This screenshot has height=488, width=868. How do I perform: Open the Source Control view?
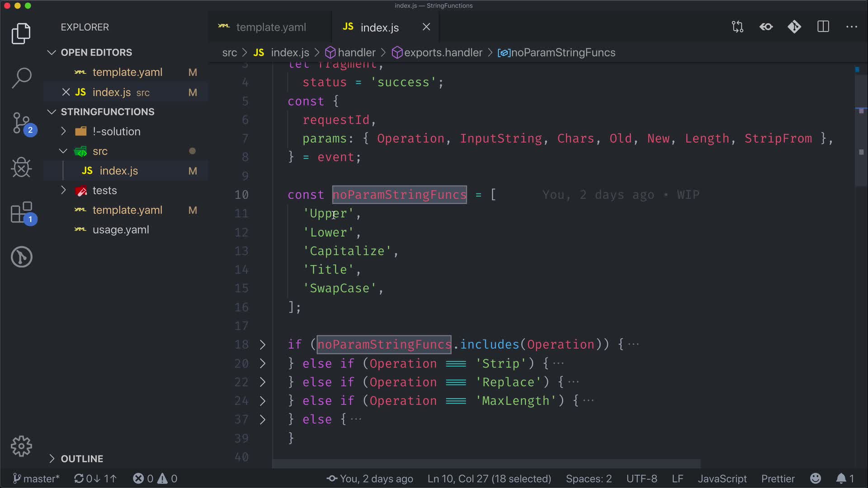click(21, 123)
